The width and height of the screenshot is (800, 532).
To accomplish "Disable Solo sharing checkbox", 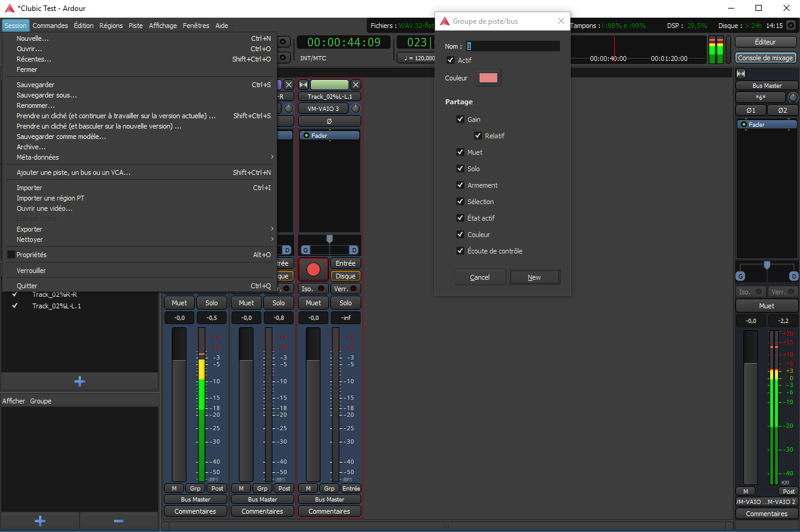I will tap(461, 169).
